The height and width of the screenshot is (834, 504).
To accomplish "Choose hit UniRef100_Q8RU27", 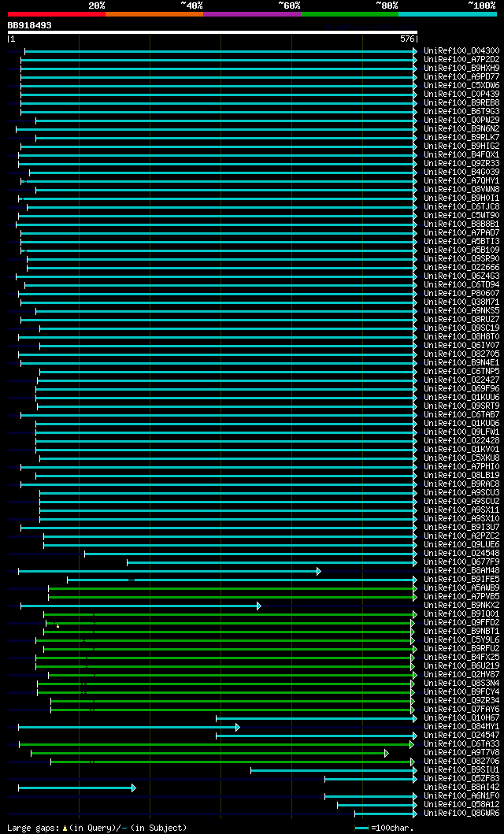I will (461, 320).
